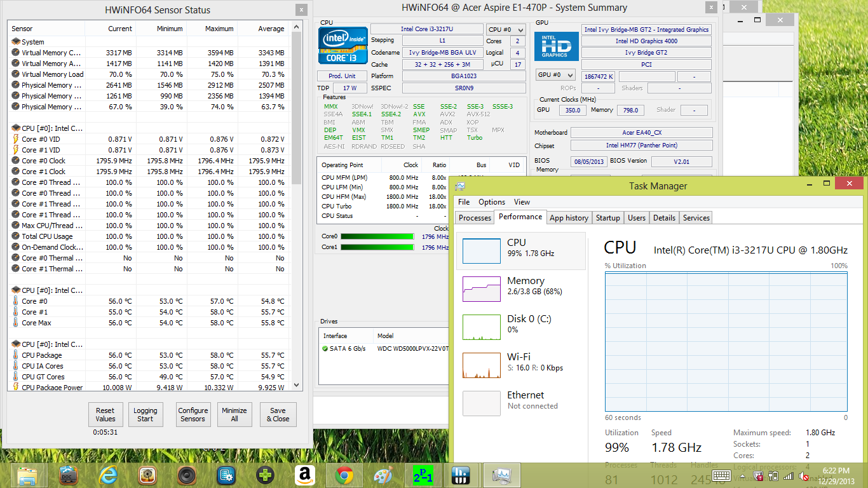This screenshot has width=868, height=488.
Task: Click the lightning icon beside CPU Package Power
Action: click(x=16, y=388)
